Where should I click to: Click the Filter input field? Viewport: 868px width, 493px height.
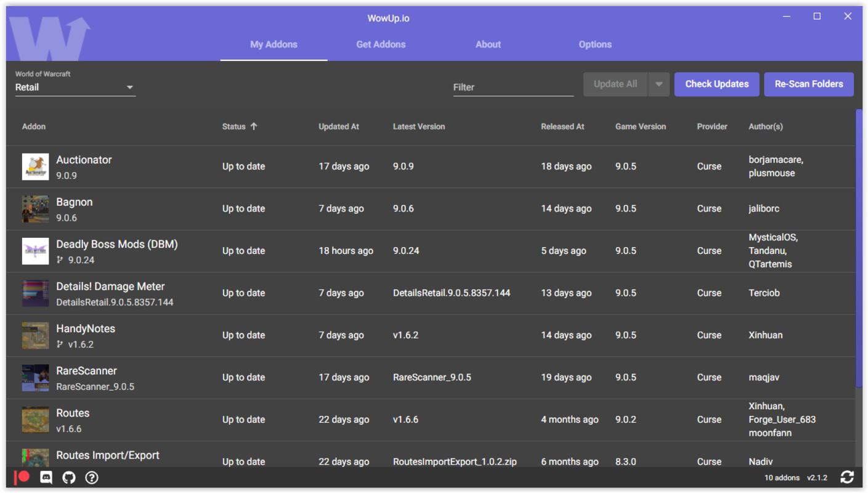513,88
